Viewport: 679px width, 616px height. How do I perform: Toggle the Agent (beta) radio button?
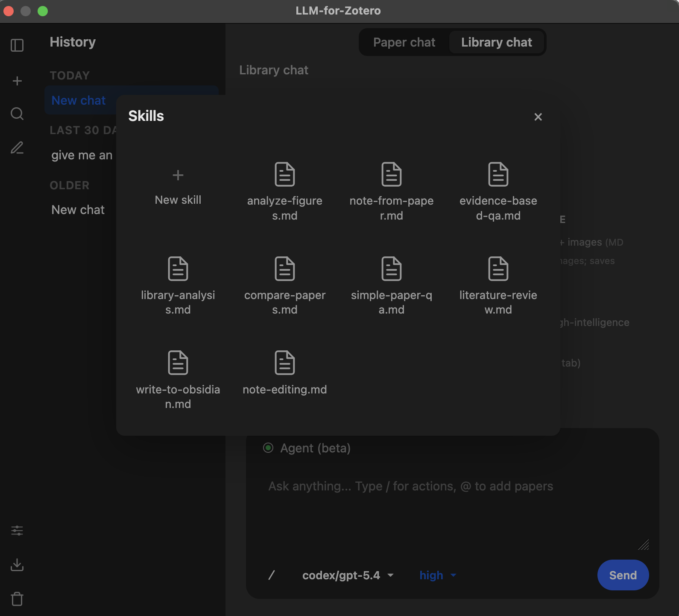click(x=268, y=448)
